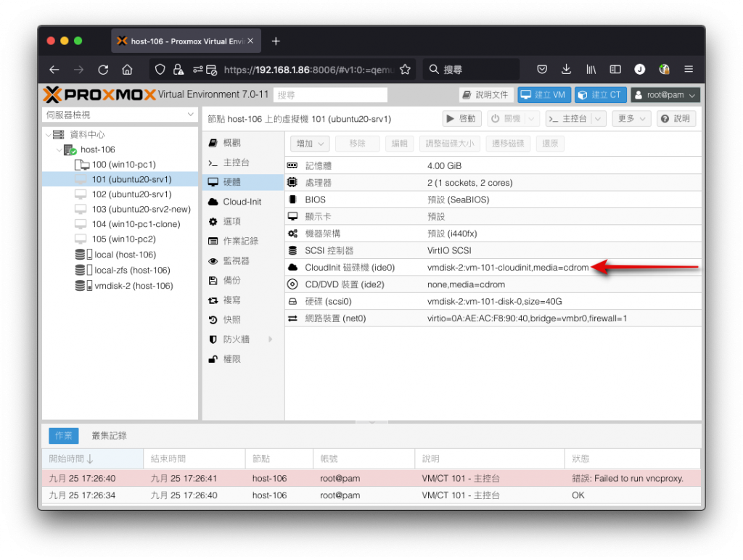Open the 伺服器檢視 view selector
This screenshot has width=743, height=560.
(120, 115)
